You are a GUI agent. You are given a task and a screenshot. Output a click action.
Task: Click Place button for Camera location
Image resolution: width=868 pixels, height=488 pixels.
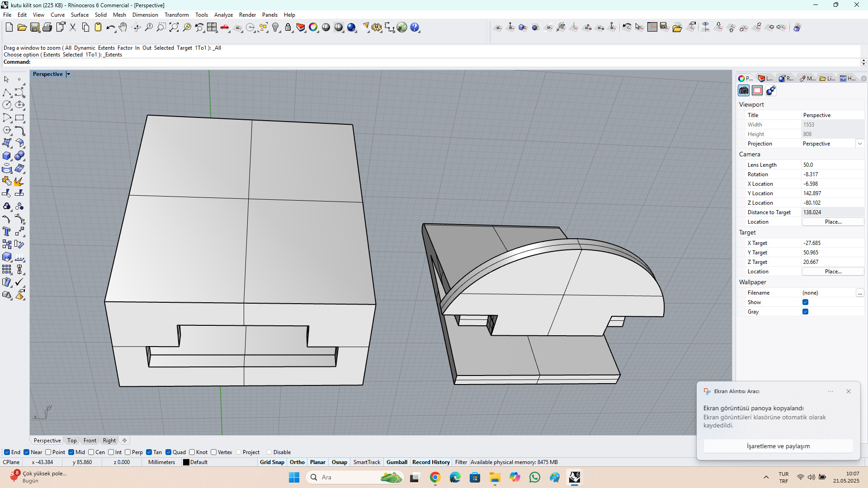point(833,222)
